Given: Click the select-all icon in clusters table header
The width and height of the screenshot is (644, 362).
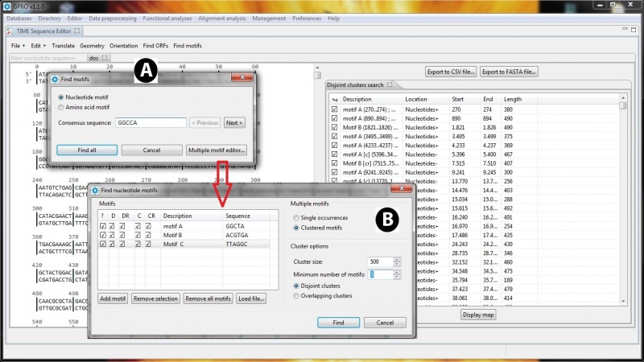Looking at the screenshot, I should click(334, 98).
